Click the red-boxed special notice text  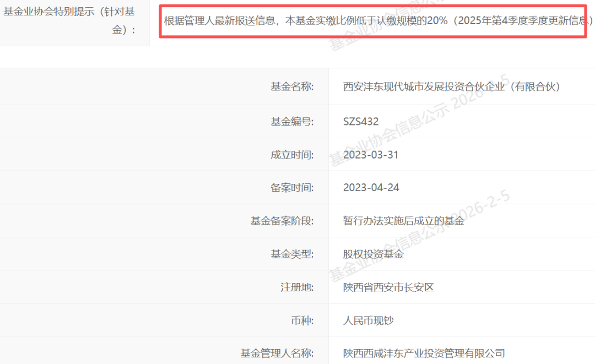tap(378, 21)
